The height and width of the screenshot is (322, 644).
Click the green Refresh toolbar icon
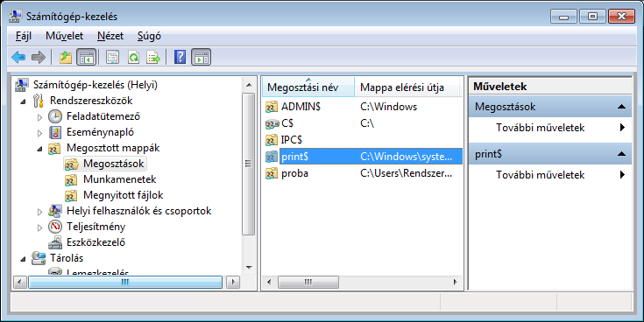(133, 57)
